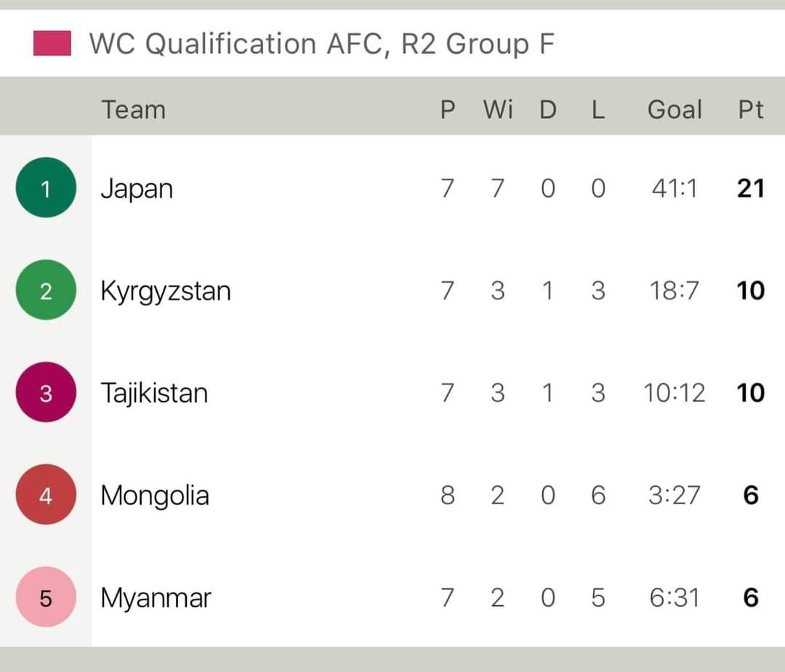Click the Team column header
The image size is (785, 672).
coord(134,110)
